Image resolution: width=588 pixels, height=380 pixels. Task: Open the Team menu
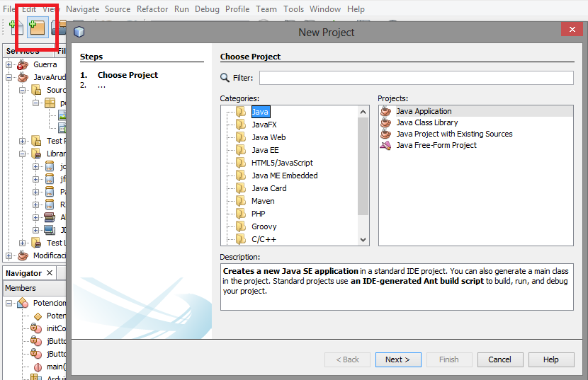tap(266, 9)
